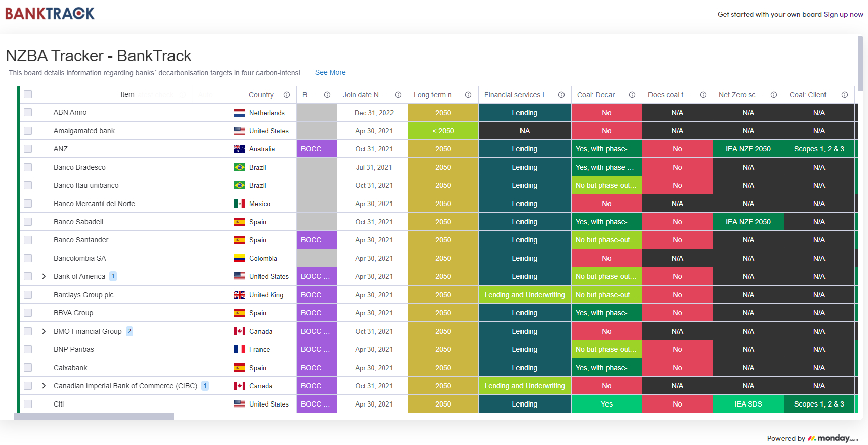The height and width of the screenshot is (445, 868).
Task: Click the BankTrack logo
Action: (50, 14)
